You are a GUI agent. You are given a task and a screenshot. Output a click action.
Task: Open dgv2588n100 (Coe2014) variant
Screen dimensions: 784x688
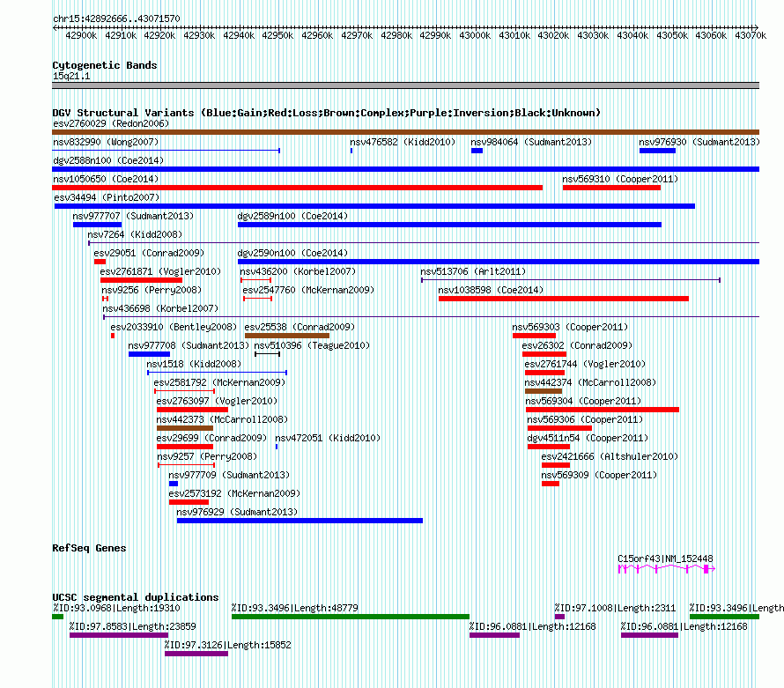tap(108, 160)
